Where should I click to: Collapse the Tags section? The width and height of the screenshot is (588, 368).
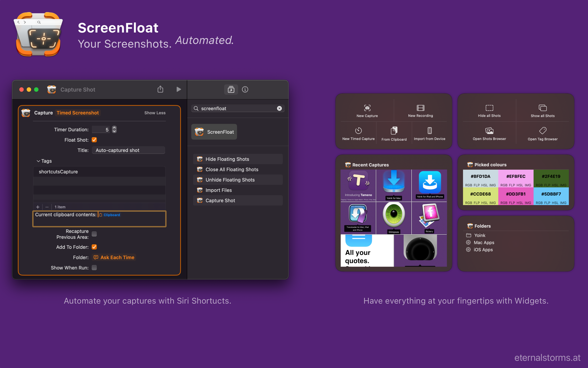coord(38,161)
